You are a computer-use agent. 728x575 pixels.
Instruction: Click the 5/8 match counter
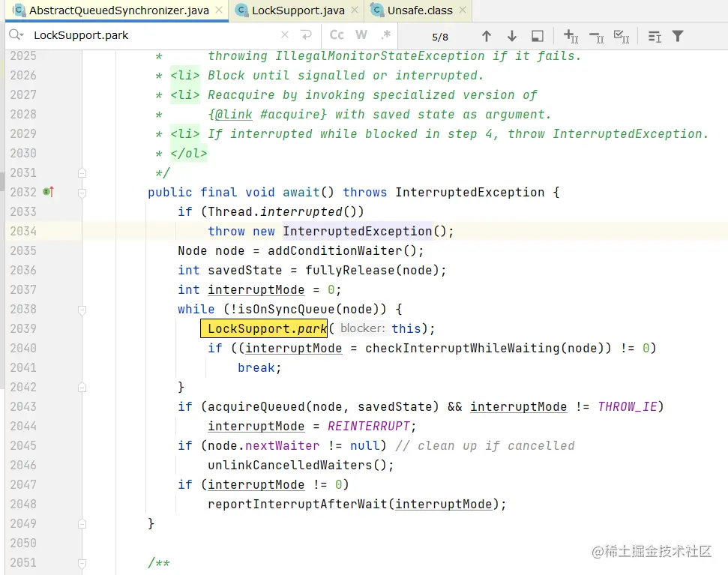[440, 37]
